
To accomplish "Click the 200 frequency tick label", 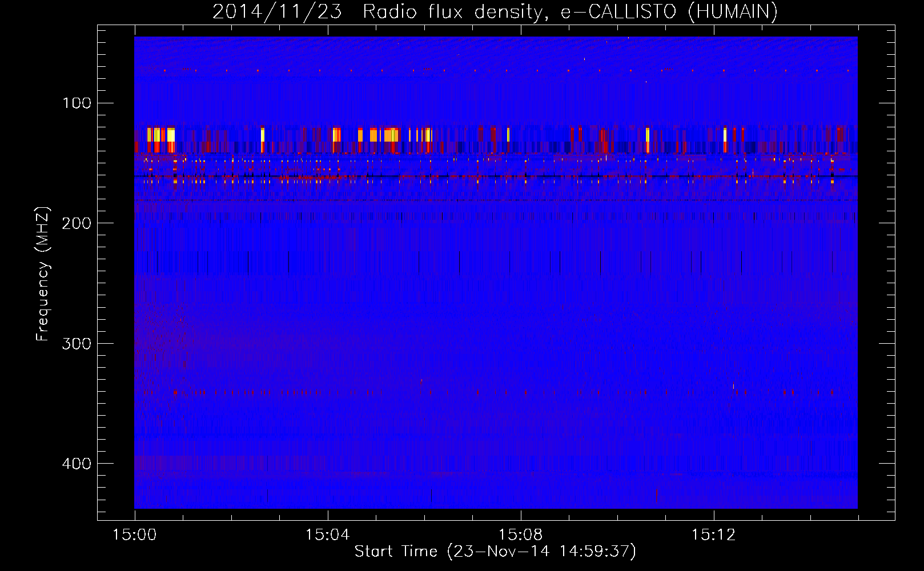I will [x=77, y=223].
